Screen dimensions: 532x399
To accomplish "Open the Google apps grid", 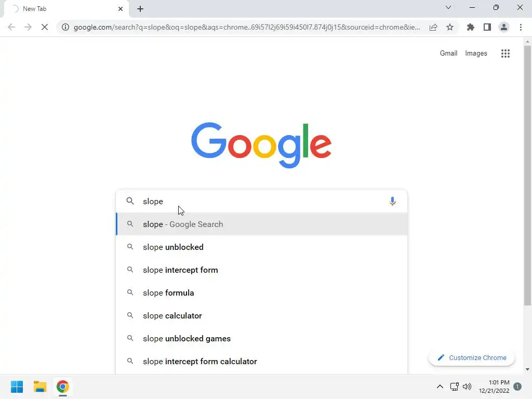I will click(505, 54).
